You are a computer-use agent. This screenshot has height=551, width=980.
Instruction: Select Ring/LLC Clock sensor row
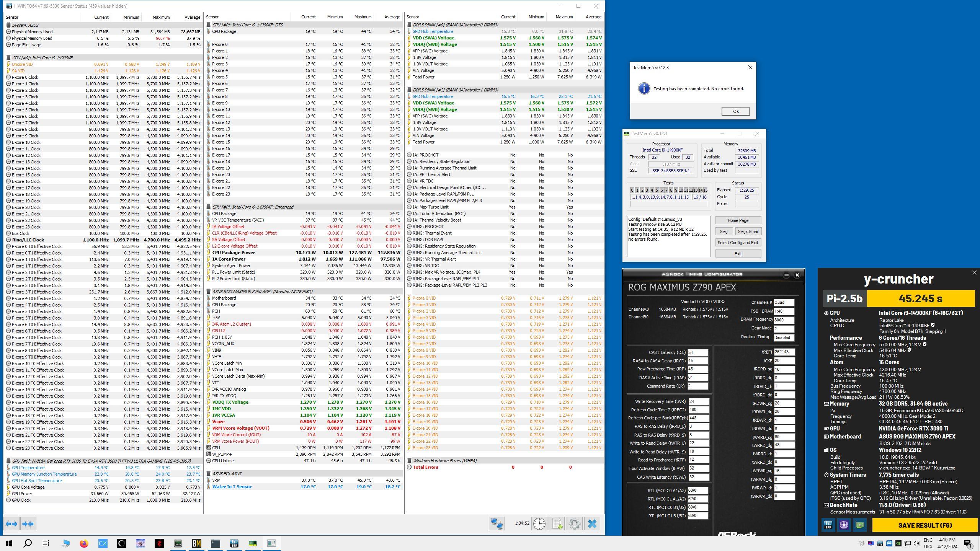coord(103,240)
